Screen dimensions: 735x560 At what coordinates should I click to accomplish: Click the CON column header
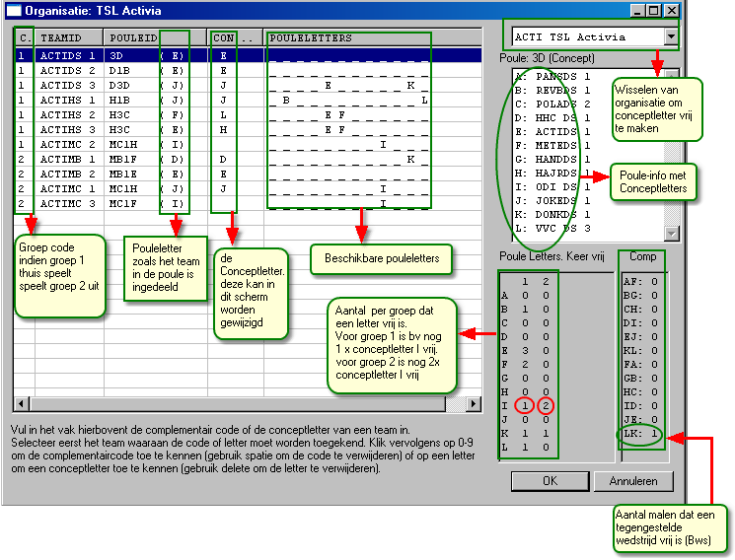(236, 38)
